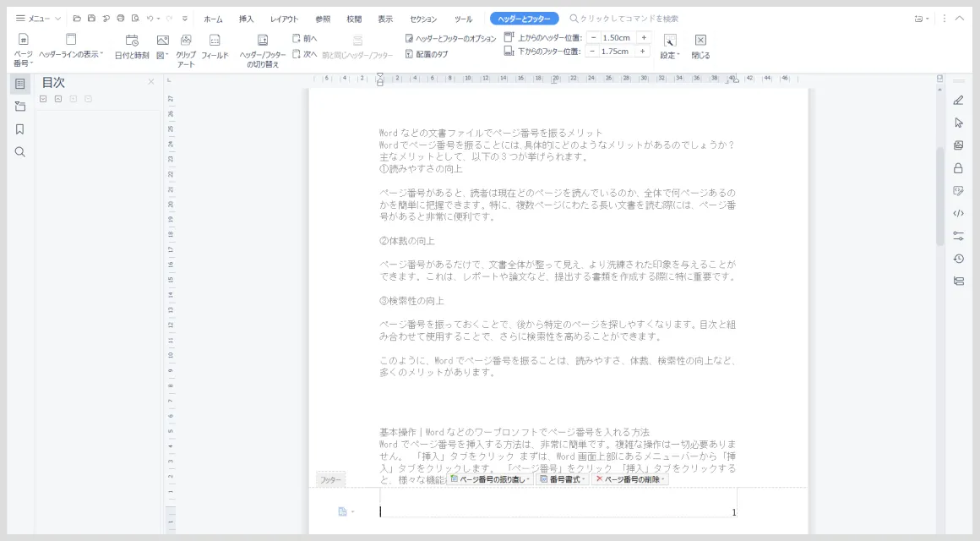This screenshot has width=980, height=541.
Task: Click the lock icon in right sidebar
Action: [x=958, y=168]
